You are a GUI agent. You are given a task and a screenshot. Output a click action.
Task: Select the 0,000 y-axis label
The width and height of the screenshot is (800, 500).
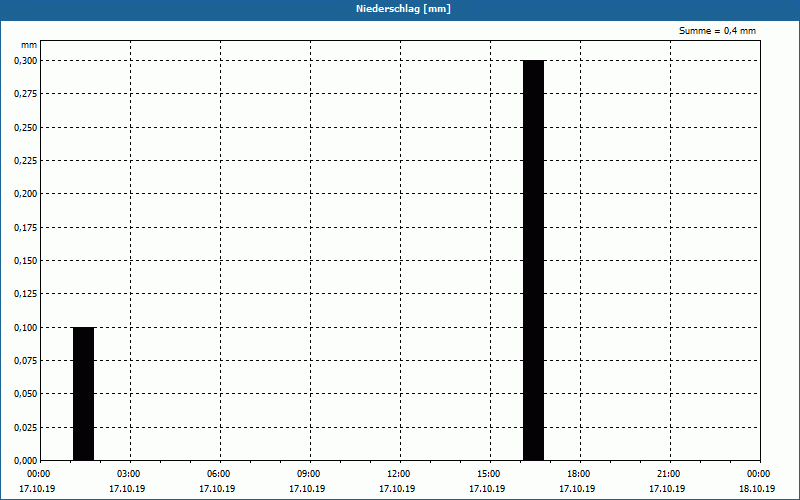(26, 461)
